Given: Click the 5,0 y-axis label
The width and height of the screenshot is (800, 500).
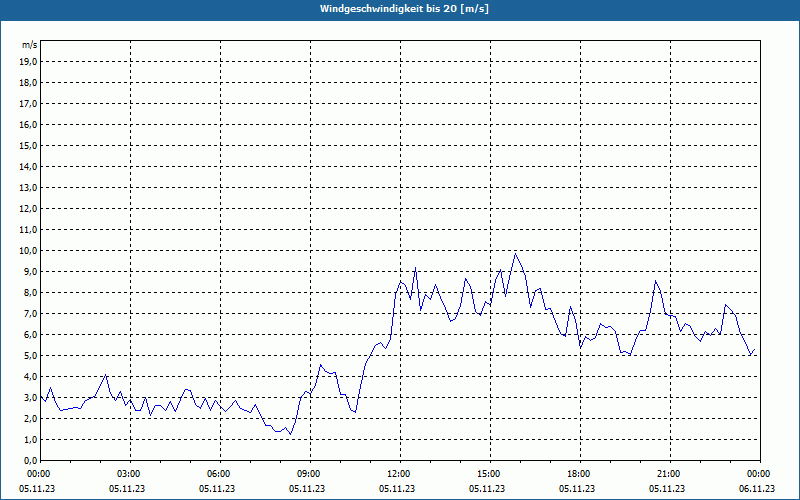Looking at the screenshot, I should (x=31, y=356).
